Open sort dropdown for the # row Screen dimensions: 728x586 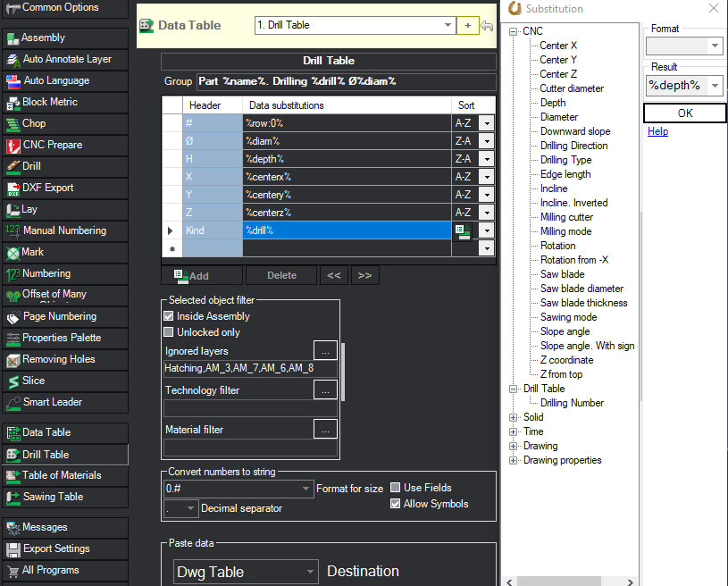(x=487, y=123)
